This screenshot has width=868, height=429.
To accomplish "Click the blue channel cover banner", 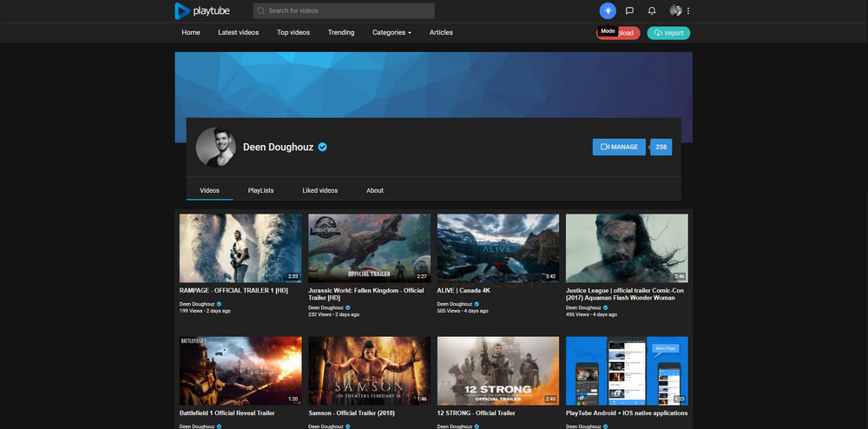I will (433, 84).
